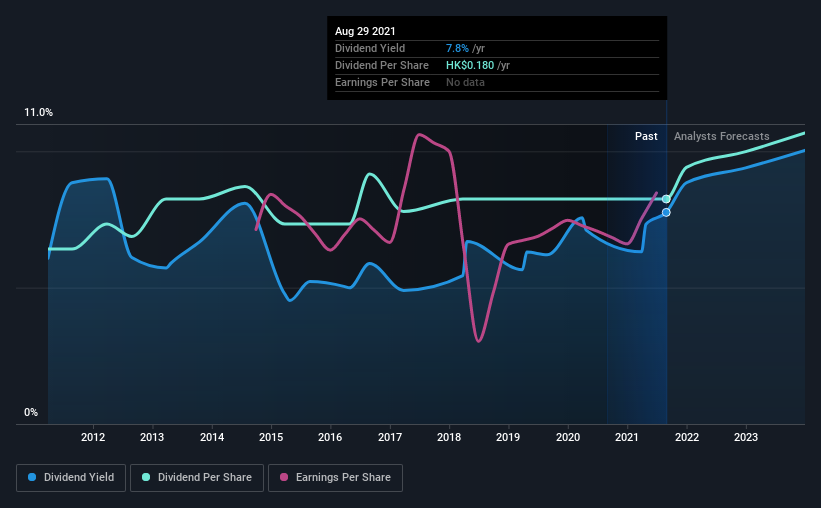This screenshot has height=508, width=821.
Task: Click the blue Dividend Yield legend dot
Action: pyautogui.click(x=32, y=477)
